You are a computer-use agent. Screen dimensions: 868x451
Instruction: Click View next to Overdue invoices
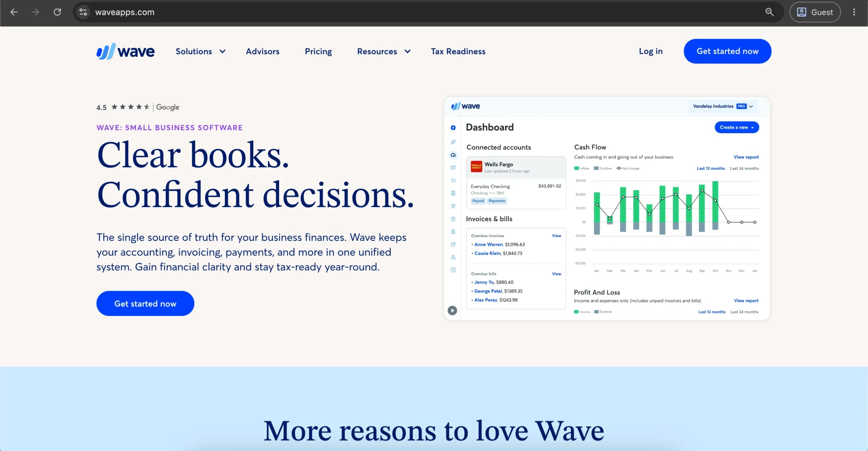[x=556, y=236]
